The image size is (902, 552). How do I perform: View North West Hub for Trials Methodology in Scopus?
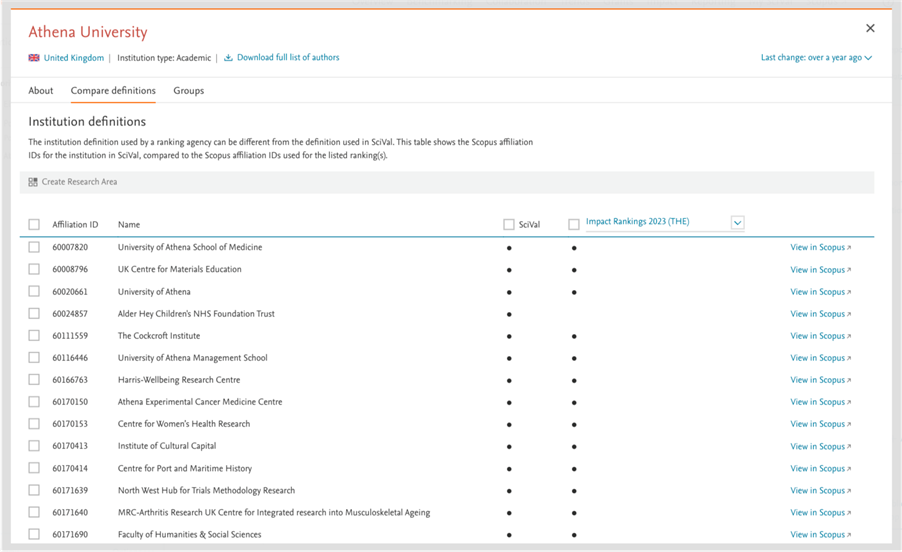(x=820, y=490)
